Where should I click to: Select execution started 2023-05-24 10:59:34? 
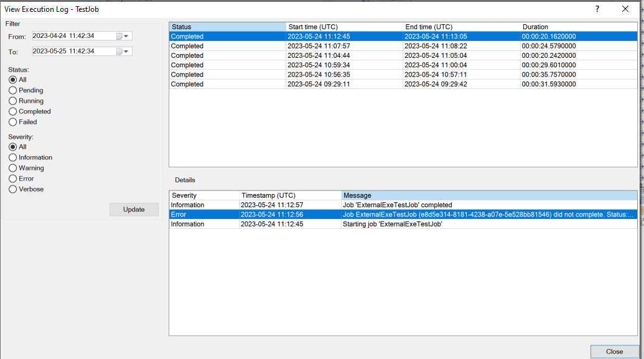point(403,65)
